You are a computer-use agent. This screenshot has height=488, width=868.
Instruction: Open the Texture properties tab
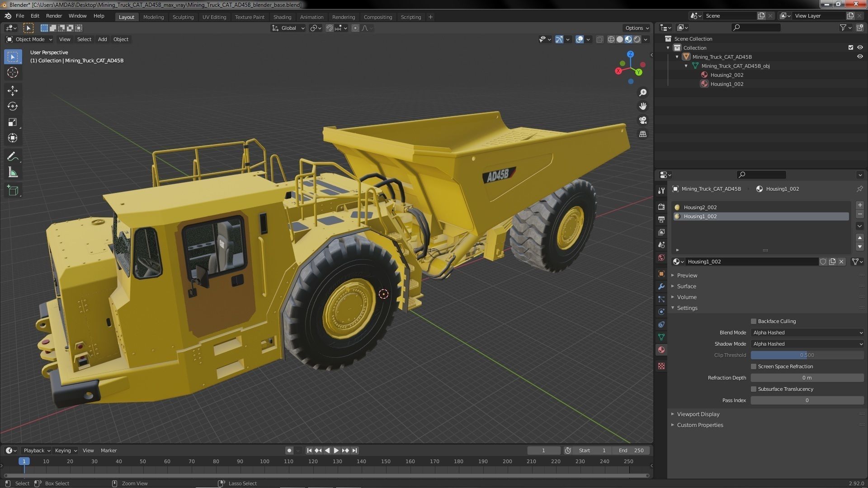point(661,366)
